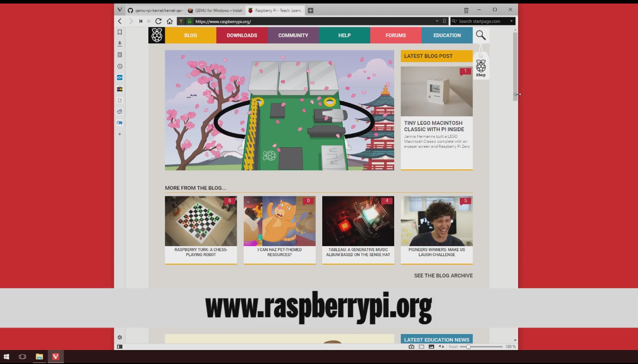Toggle the panel sidebar visibility
The height and width of the screenshot is (364, 638).
click(x=119, y=347)
